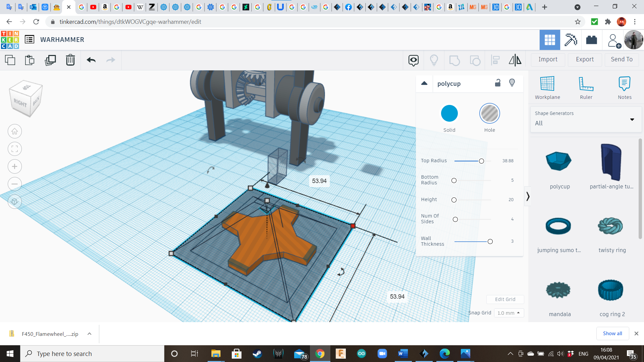
Task: Click the Snap Grid input field
Action: tap(507, 313)
